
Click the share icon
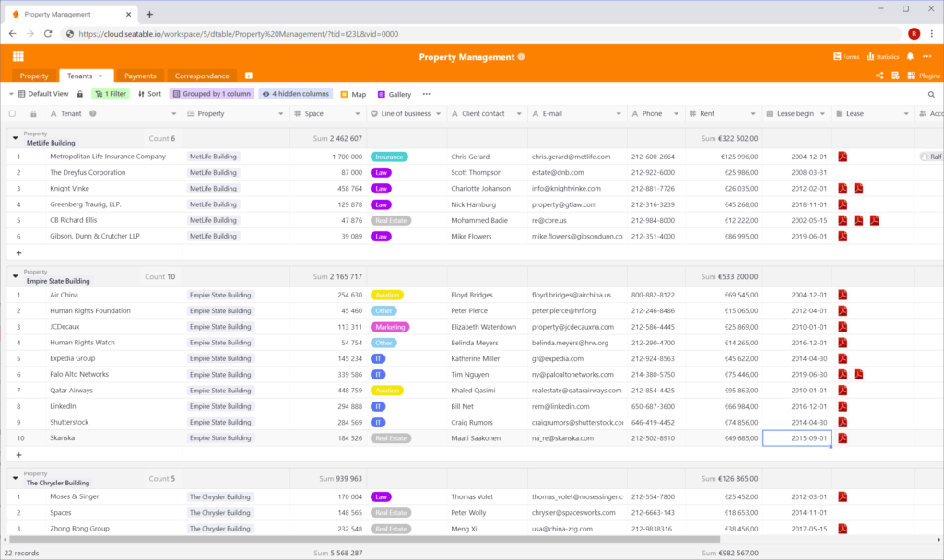pos(879,76)
